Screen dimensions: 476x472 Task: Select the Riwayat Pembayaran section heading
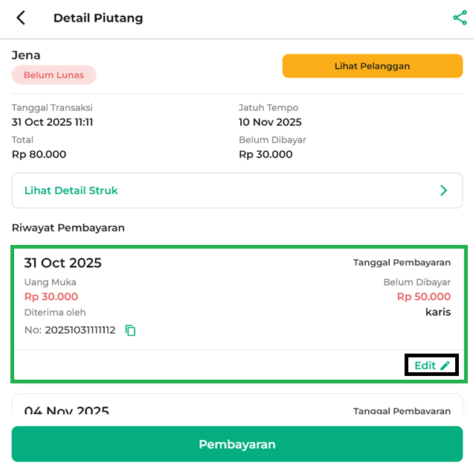(x=68, y=228)
